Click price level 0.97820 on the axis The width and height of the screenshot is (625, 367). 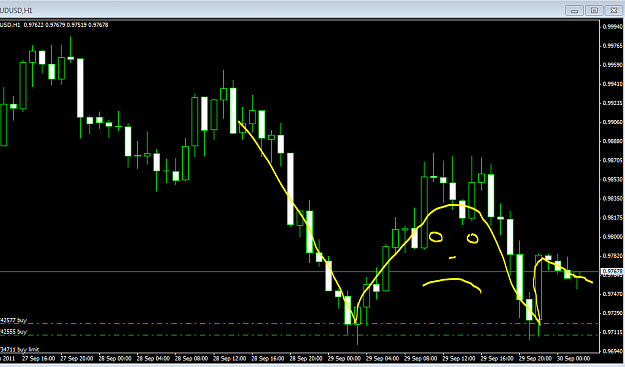(x=613, y=256)
